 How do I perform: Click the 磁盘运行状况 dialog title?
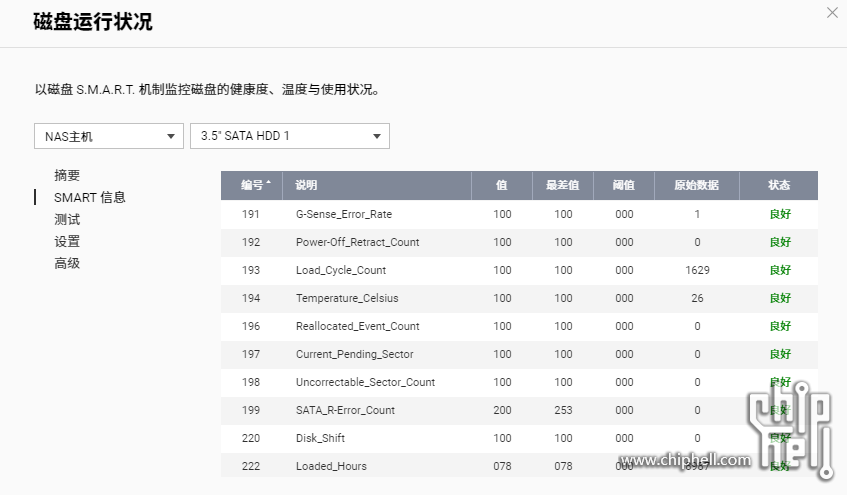93,22
